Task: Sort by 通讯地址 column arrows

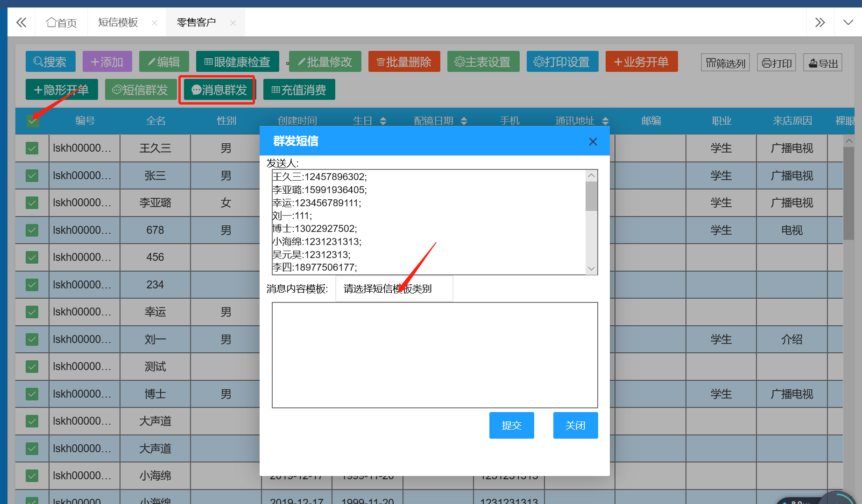Action: coord(606,121)
